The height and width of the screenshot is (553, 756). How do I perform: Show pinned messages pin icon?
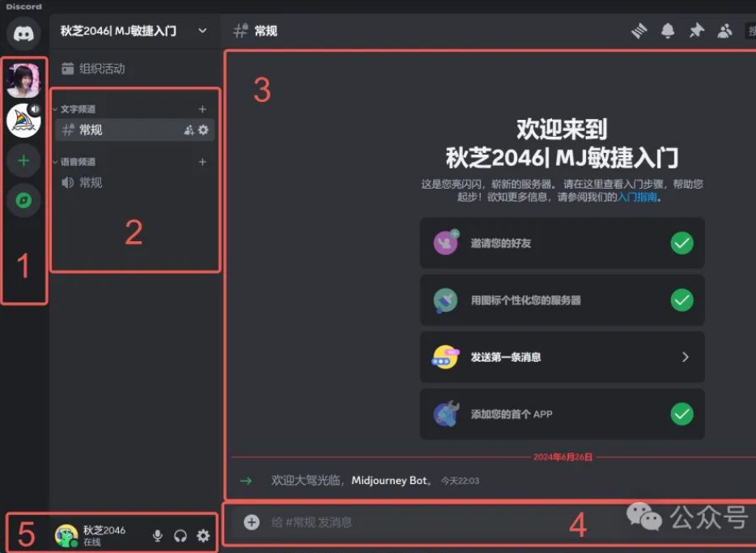[x=696, y=32]
